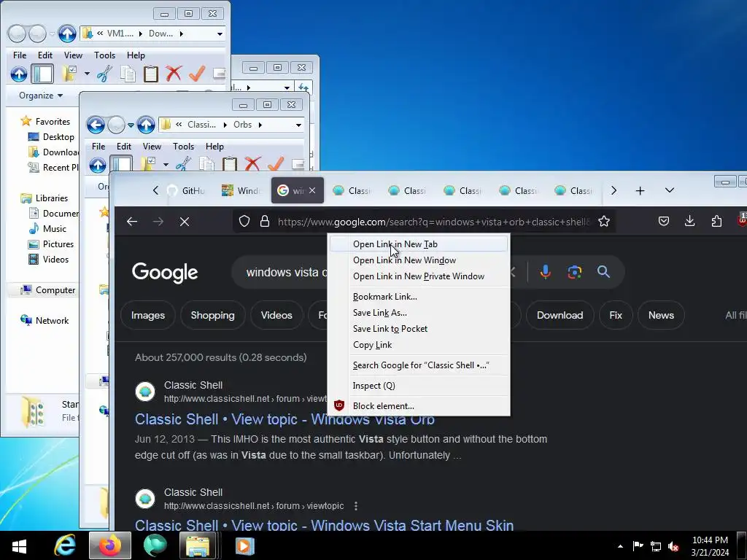The width and height of the screenshot is (747, 560).
Task: Open Organize dropdown in Downloads window
Action: [x=41, y=96]
